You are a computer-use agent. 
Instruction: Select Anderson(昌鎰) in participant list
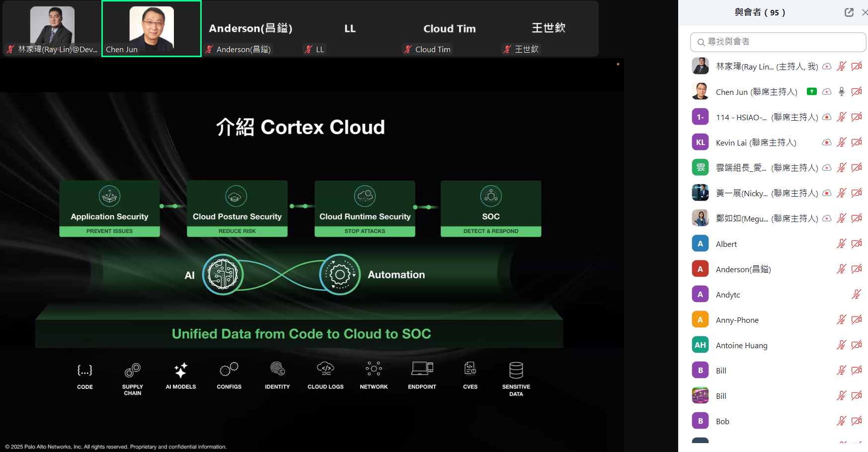click(743, 269)
